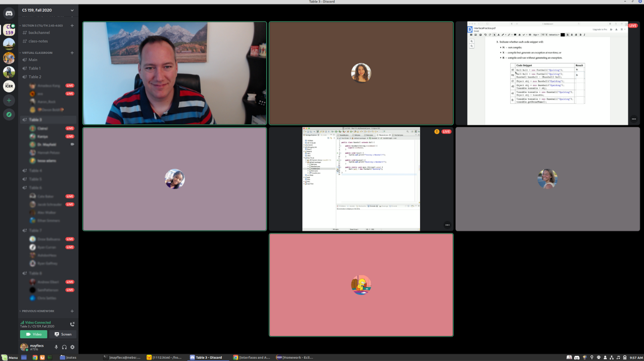
Task: Join the Table 1 voice channel
Action: (x=48, y=68)
